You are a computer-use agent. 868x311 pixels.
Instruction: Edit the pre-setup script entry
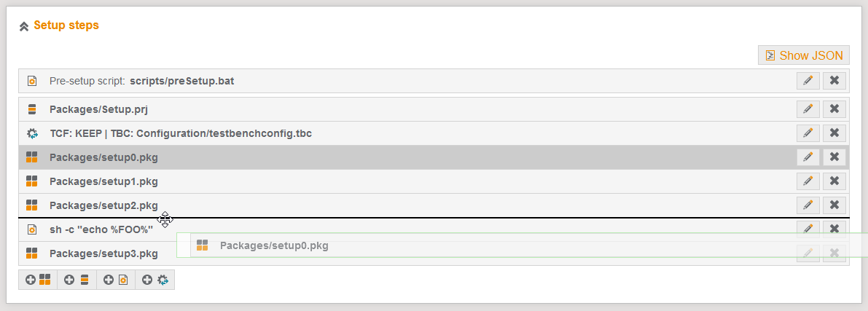[x=808, y=81]
